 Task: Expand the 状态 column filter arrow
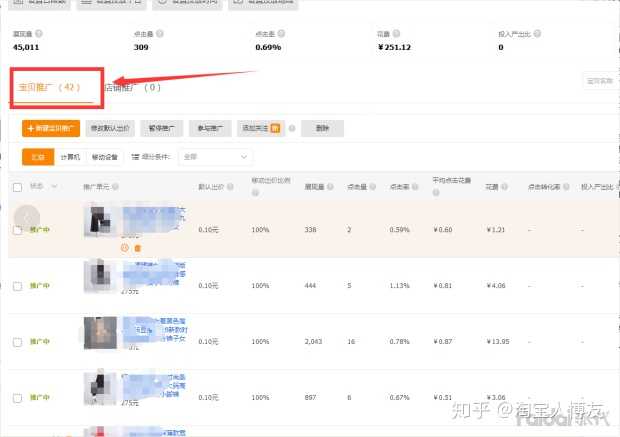[x=54, y=187]
